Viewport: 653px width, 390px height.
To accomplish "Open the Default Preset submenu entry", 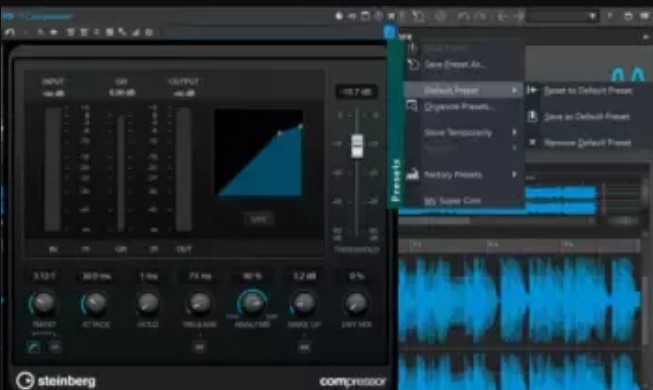I will (464, 90).
